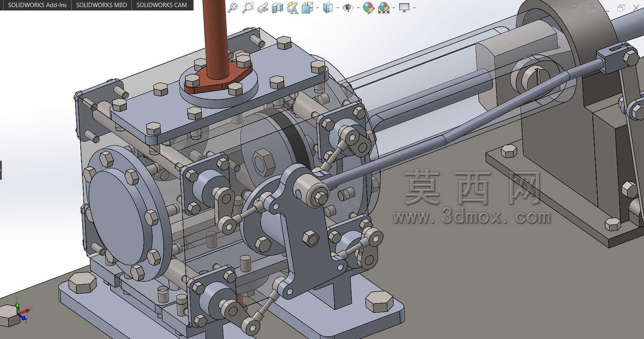
Task: Click the left panel flyout handle
Action: click(x=1, y=170)
